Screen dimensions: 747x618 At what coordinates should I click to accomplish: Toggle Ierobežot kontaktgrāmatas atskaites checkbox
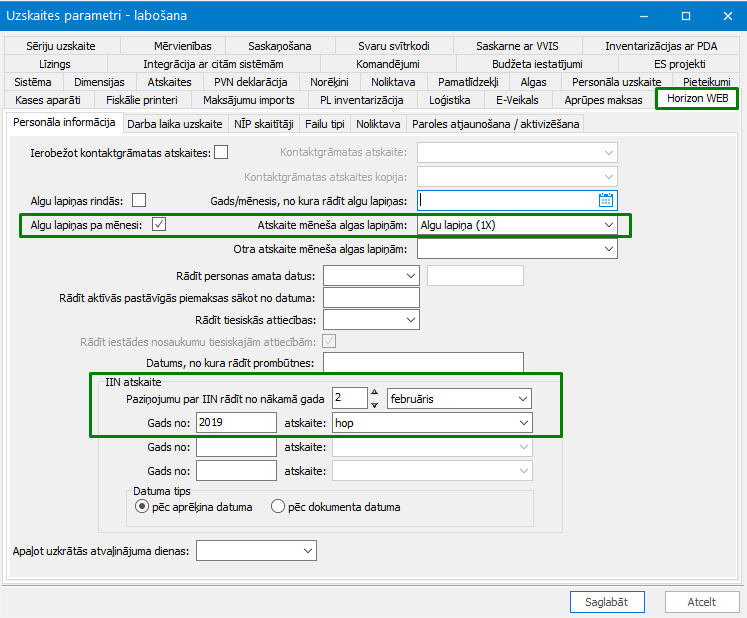221,152
